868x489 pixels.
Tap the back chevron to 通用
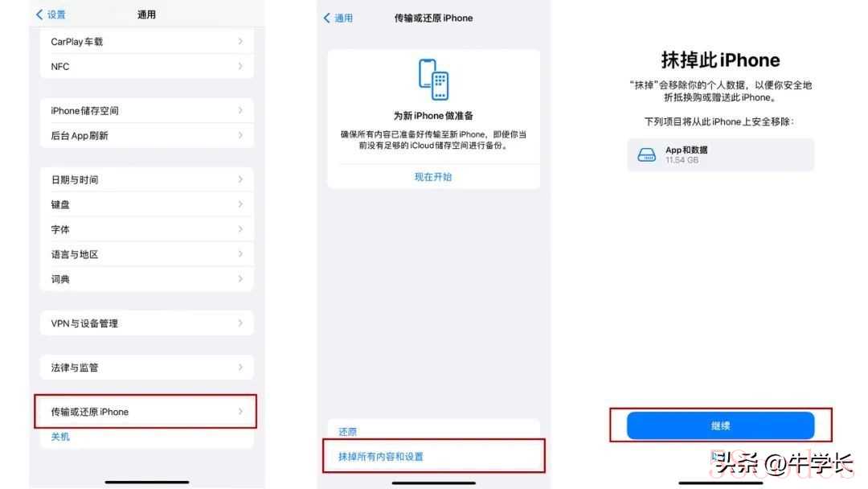(326, 18)
